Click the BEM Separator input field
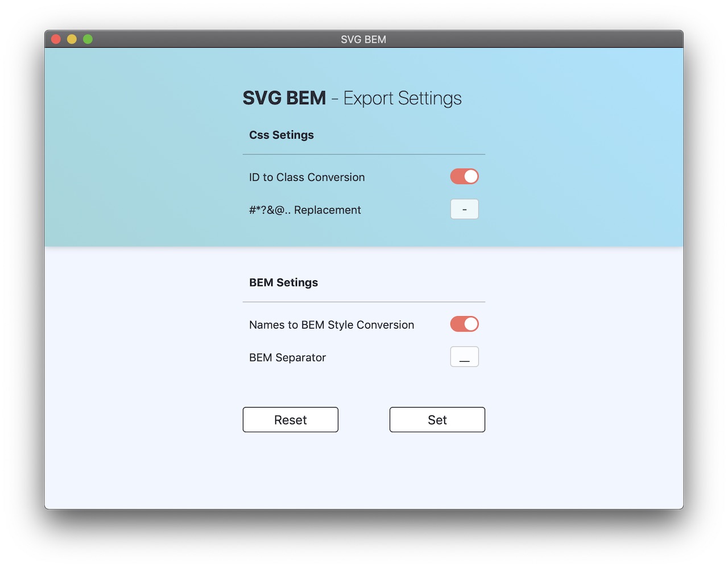The height and width of the screenshot is (568, 728). click(464, 357)
